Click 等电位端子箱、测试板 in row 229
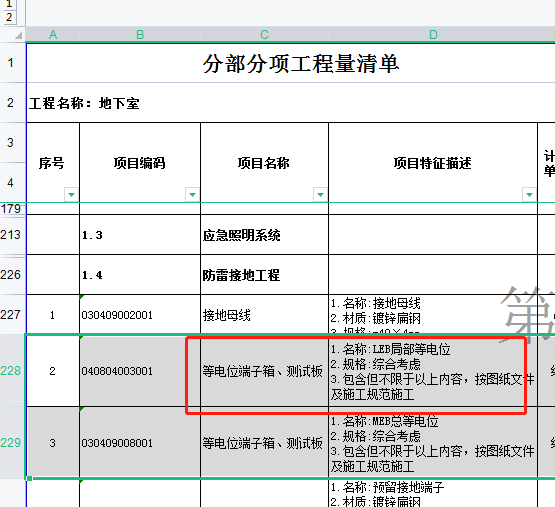This screenshot has width=555, height=507. point(264,443)
